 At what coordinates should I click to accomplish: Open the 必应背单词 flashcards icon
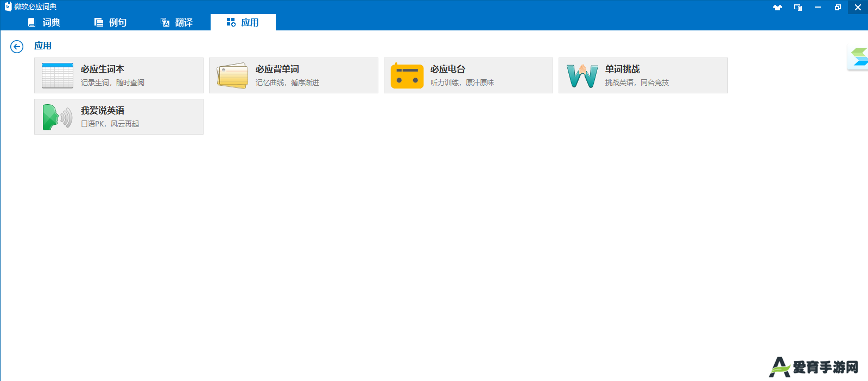[x=232, y=75]
